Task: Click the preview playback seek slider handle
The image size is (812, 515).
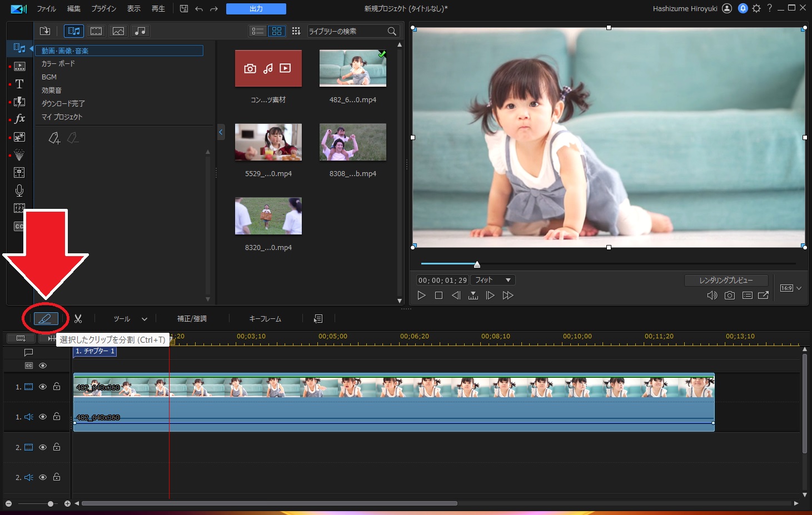Action: [477, 264]
